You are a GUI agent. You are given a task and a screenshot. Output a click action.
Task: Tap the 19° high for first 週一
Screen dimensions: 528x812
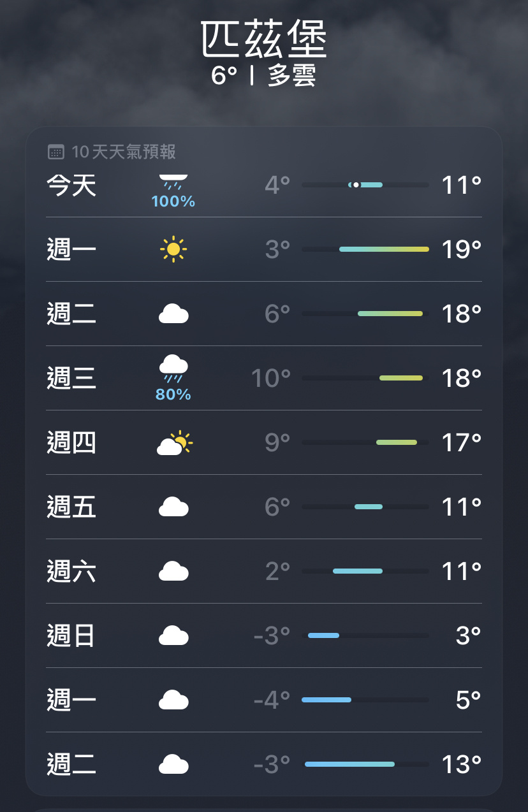pos(462,249)
